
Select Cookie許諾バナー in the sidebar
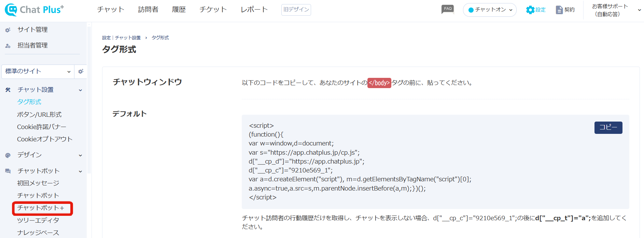point(42,127)
